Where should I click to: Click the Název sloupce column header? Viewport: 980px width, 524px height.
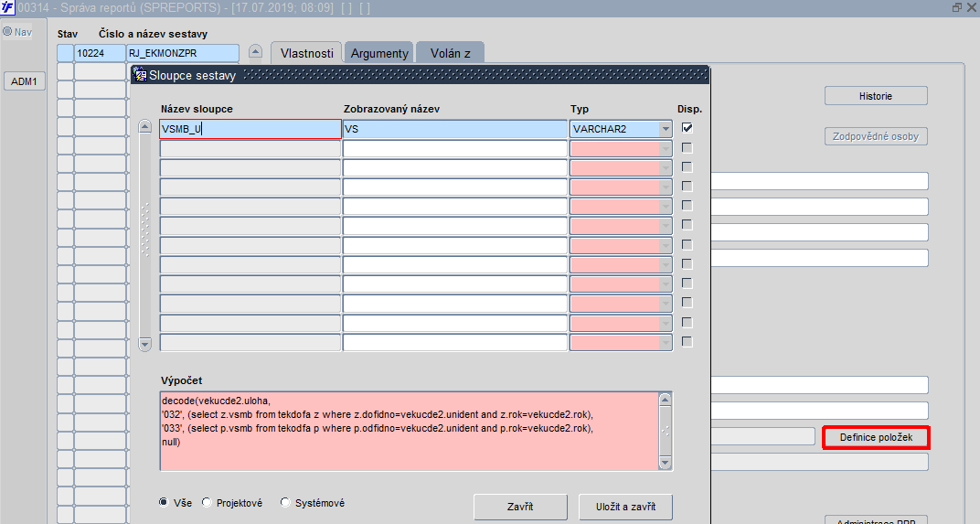pos(197,109)
